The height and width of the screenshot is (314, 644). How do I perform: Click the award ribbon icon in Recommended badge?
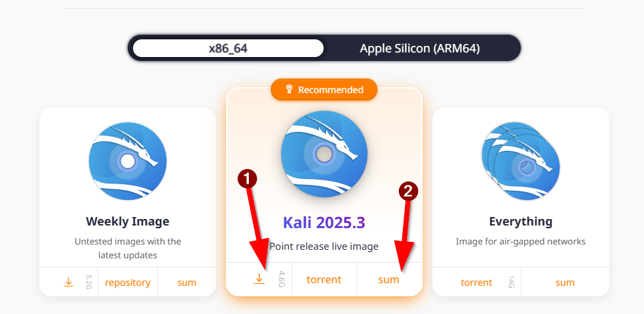pos(289,90)
